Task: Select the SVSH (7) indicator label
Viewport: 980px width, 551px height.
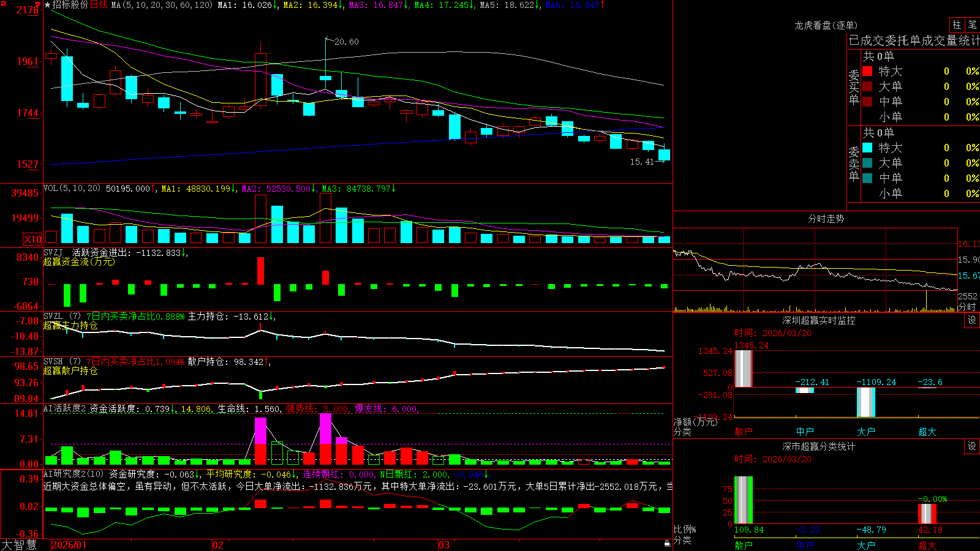Action: pyautogui.click(x=62, y=362)
